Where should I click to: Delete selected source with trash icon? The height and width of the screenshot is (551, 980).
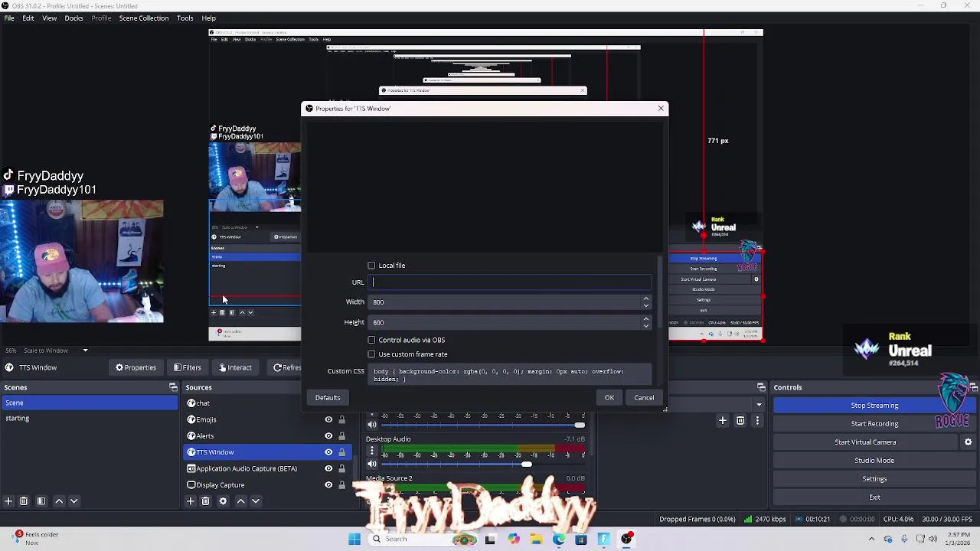pos(205,501)
